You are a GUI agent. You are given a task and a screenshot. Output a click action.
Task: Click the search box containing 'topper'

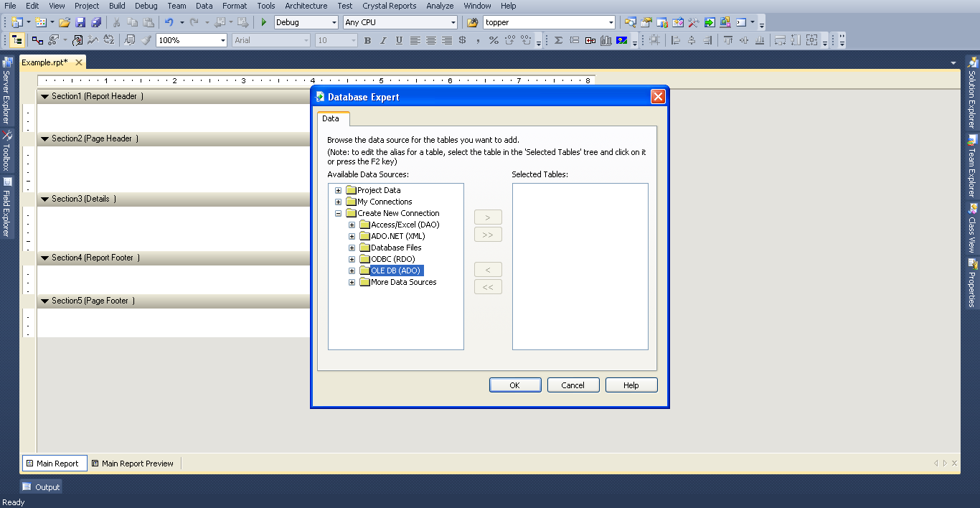pyautogui.click(x=549, y=22)
